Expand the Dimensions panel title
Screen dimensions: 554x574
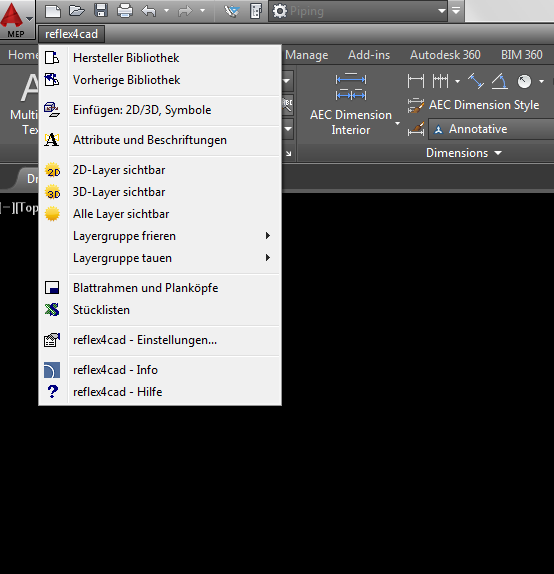click(x=464, y=153)
